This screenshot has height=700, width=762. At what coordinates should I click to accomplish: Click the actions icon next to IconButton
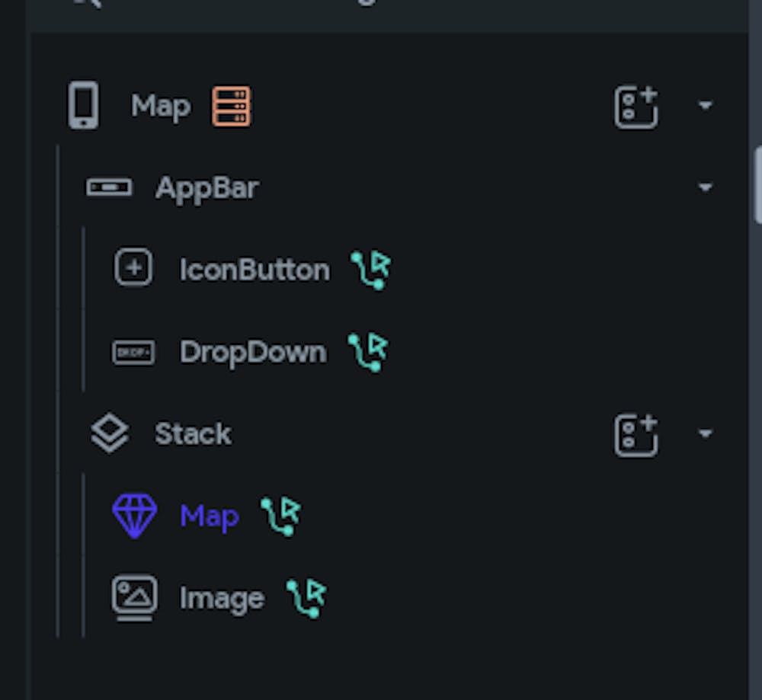point(370,270)
